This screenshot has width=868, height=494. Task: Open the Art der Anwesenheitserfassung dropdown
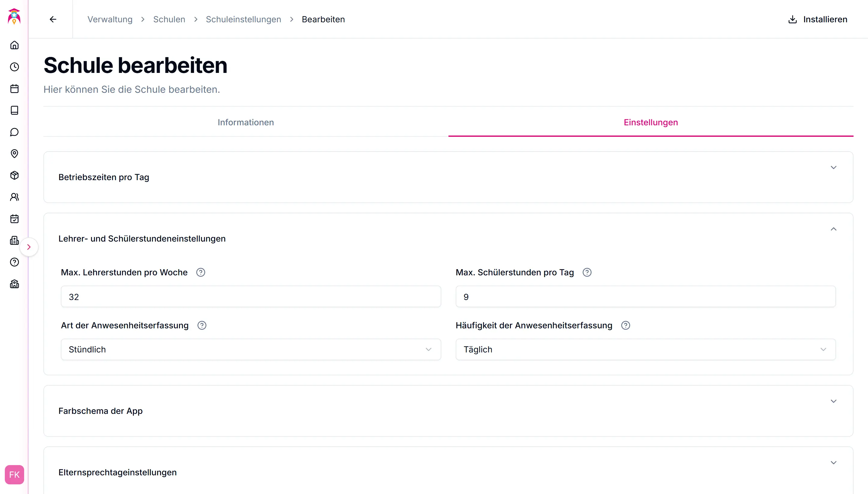(250, 349)
